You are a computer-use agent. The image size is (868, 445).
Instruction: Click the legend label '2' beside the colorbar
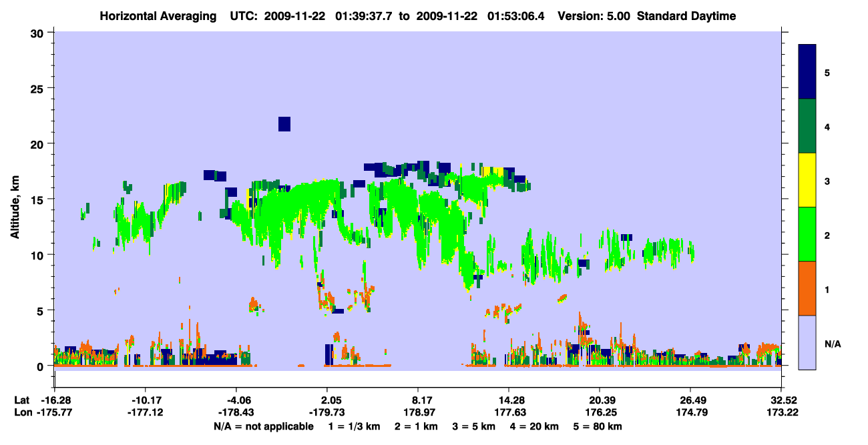[827, 236]
